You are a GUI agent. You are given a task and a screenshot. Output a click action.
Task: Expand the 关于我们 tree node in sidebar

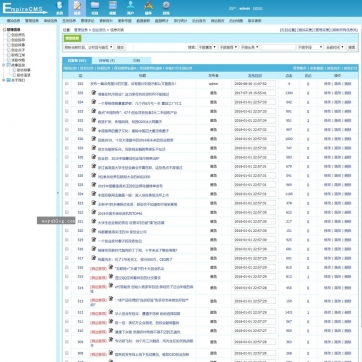tap(4, 80)
